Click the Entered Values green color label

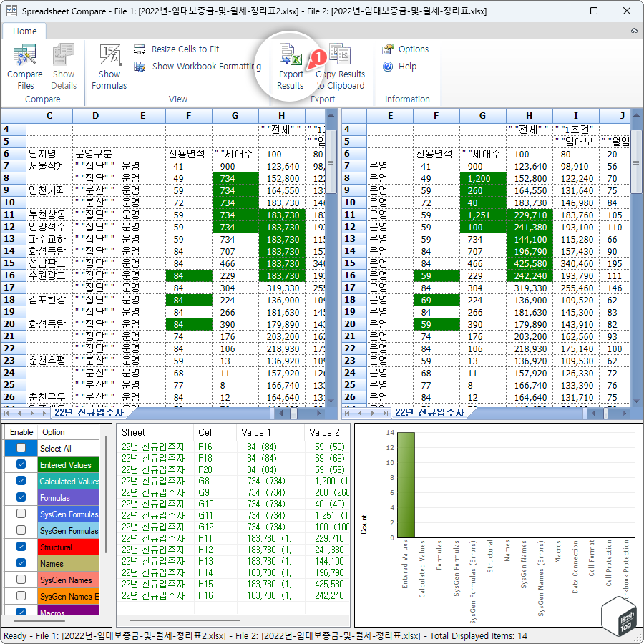click(x=69, y=465)
